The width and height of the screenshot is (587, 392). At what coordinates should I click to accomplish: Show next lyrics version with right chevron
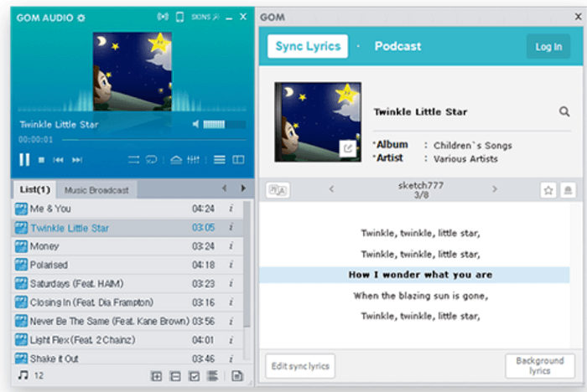tap(494, 189)
